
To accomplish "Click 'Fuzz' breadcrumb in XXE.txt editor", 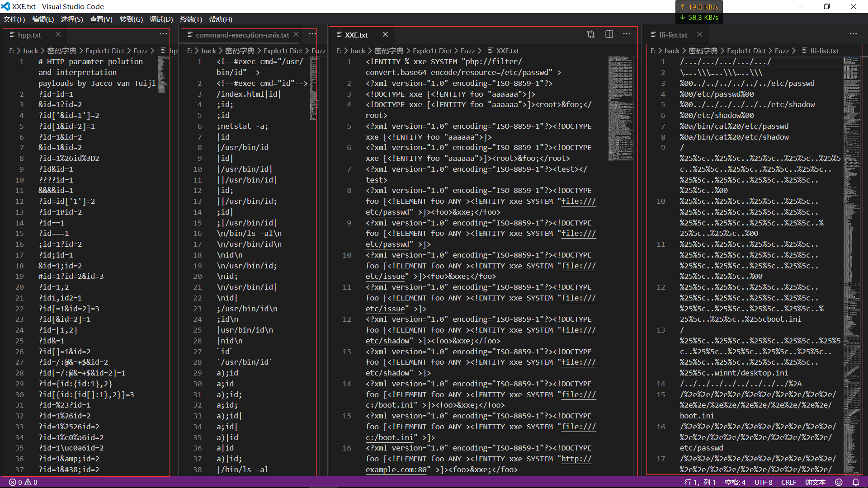I will [x=467, y=51].
